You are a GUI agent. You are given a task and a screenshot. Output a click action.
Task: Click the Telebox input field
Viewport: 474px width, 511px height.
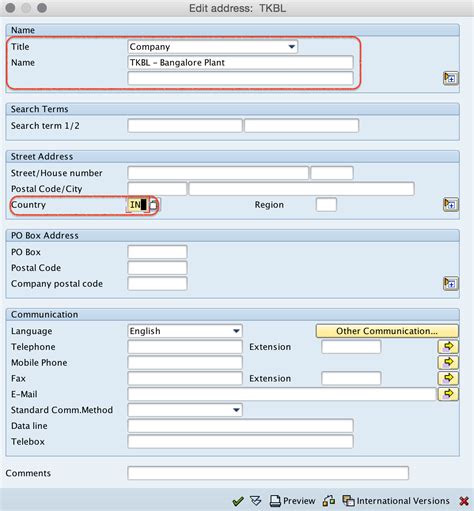tap(240, 442)
